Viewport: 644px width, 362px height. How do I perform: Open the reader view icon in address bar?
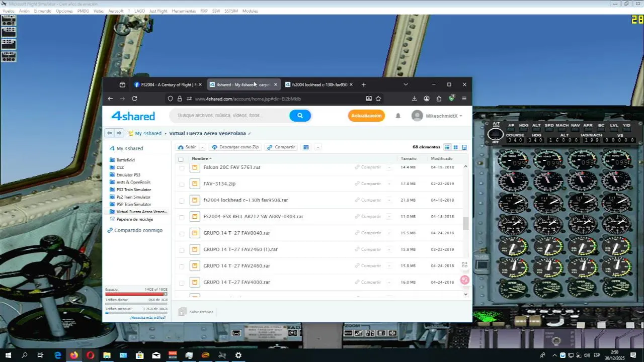(369, 99)
